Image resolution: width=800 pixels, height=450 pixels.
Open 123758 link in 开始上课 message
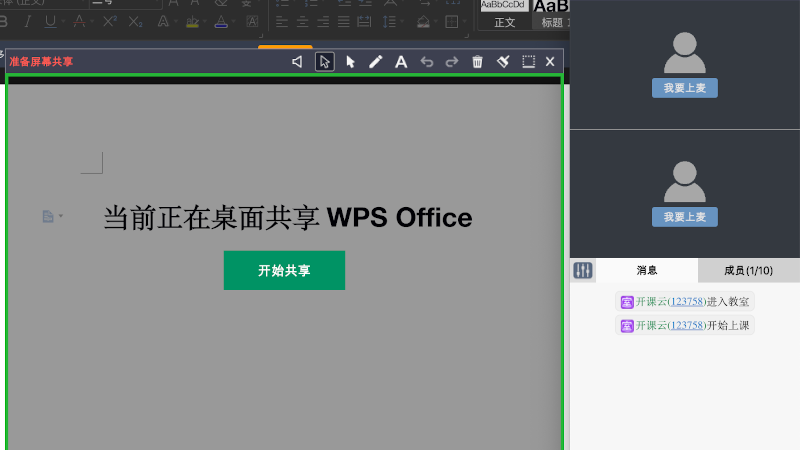point(687,326)
